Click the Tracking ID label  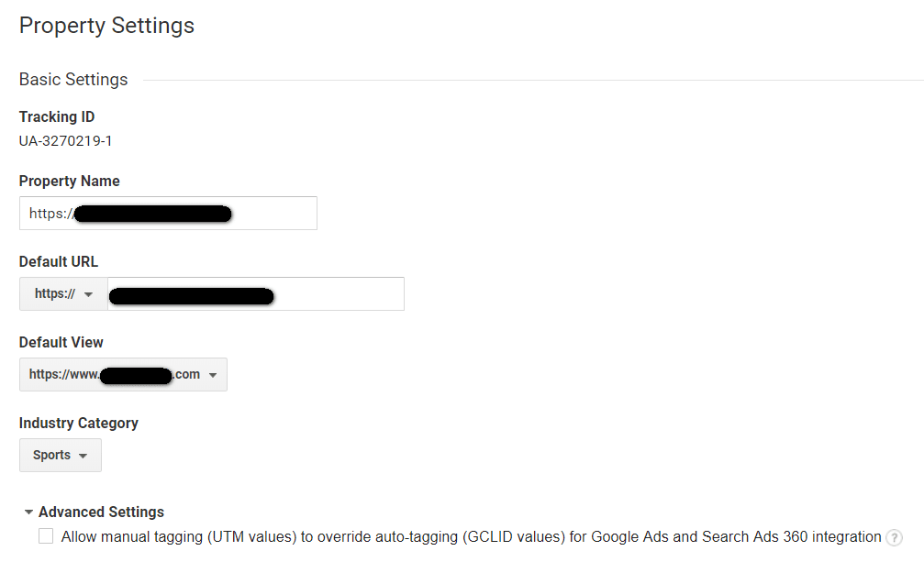57,116
